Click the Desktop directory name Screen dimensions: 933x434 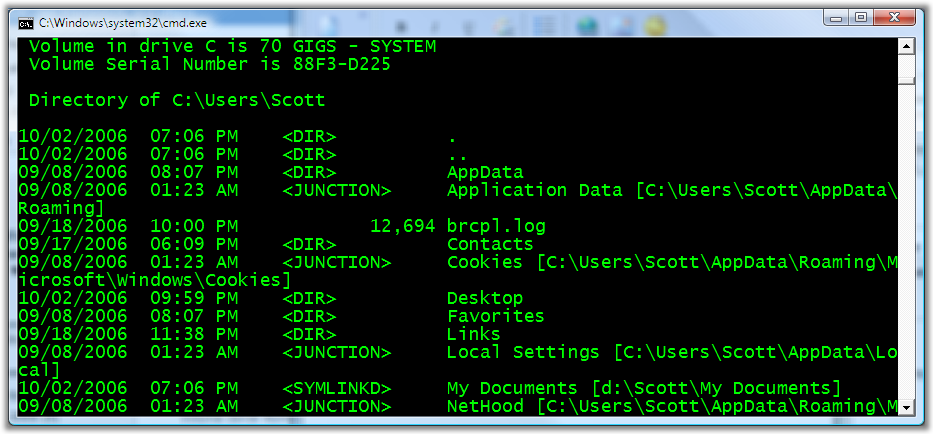click(485, 298)
